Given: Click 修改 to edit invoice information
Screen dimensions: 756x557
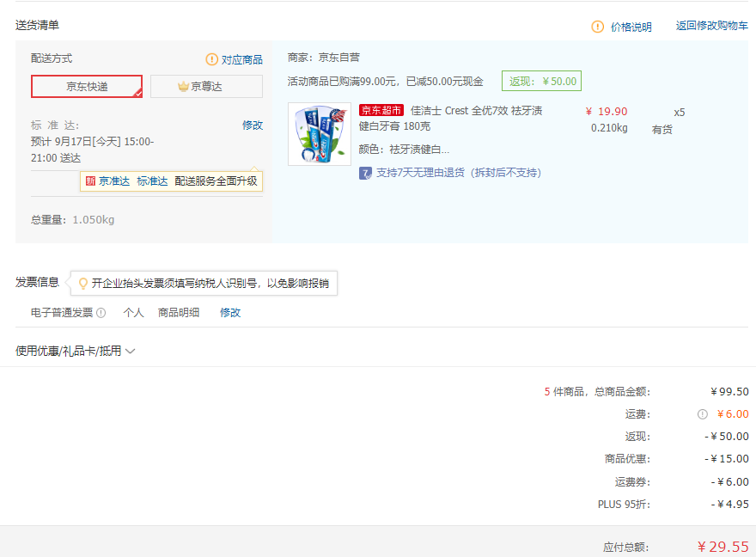Looking at the screenshot, I should [230, 313].
